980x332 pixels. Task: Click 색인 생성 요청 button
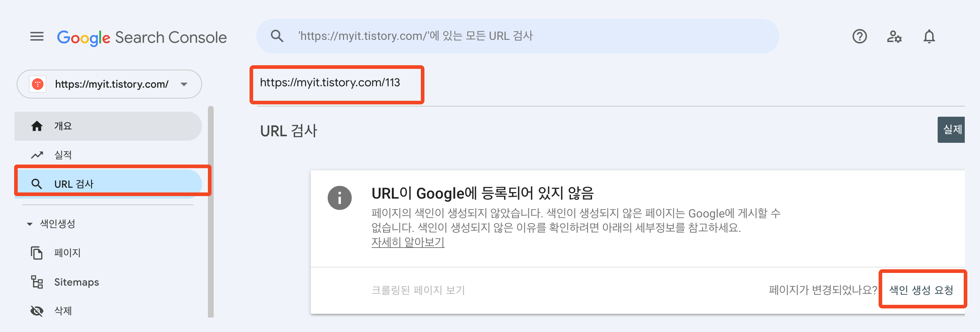point(921,290)
